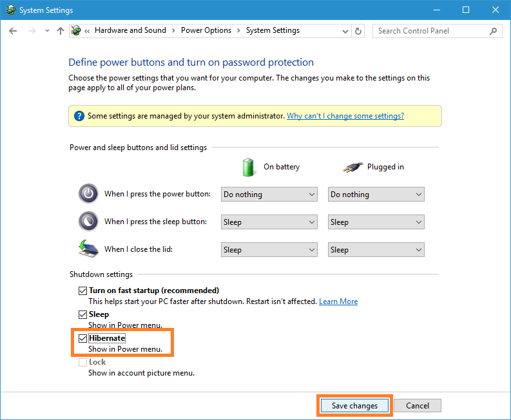
Task: Open power button Plugged in dropdown
Action: click(376, 195)
